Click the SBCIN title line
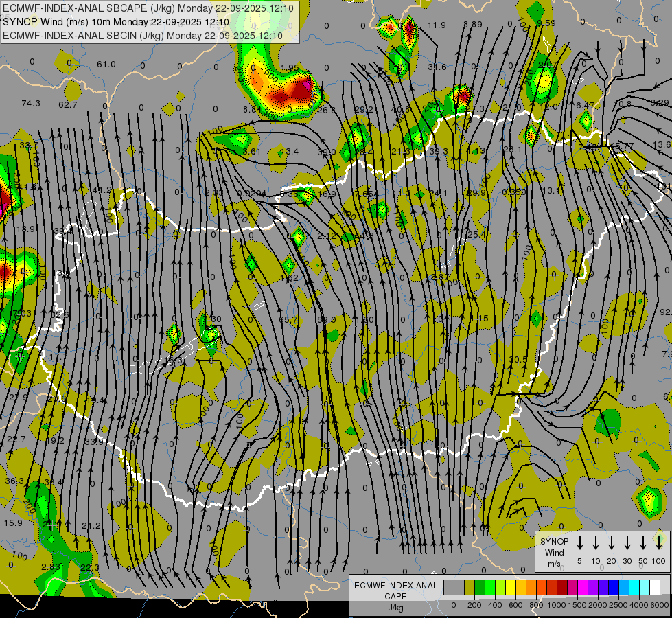The height and width of the screenshot is (618, 672). (x=143, y=36)
